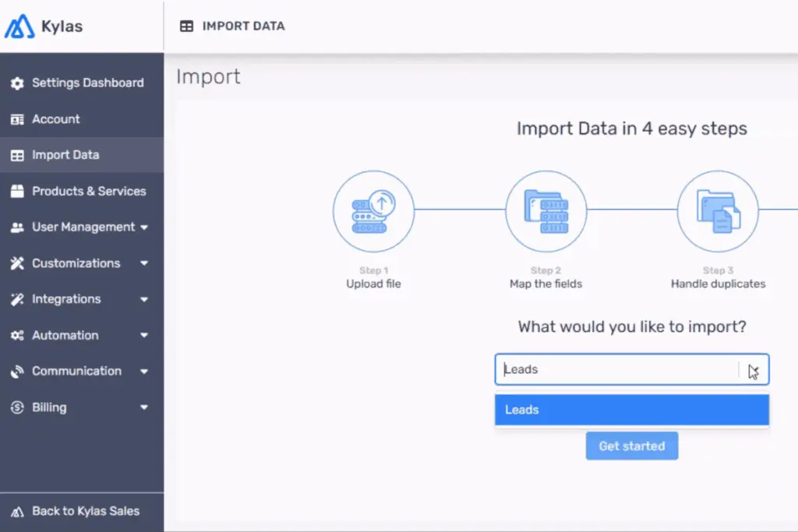Open Products & Services menu item
Image resolution: width=798 pixels, height=532 pixels.
pos(82,192)
